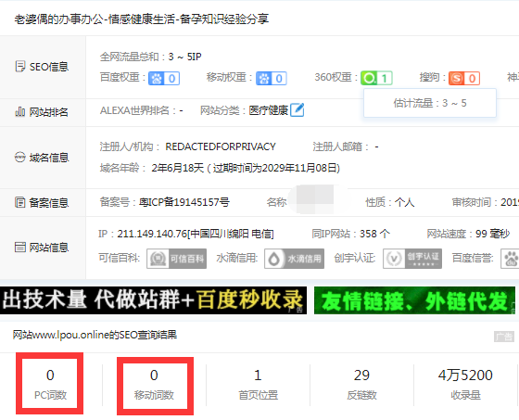
Task: Click the PC词数 0 stat
Action: point(50,384)
